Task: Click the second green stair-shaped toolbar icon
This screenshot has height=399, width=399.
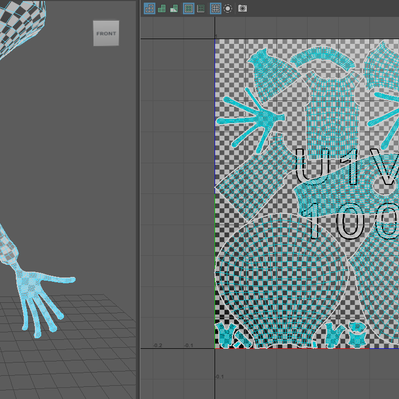Action: pyautogui.click(x=162, y=8)
